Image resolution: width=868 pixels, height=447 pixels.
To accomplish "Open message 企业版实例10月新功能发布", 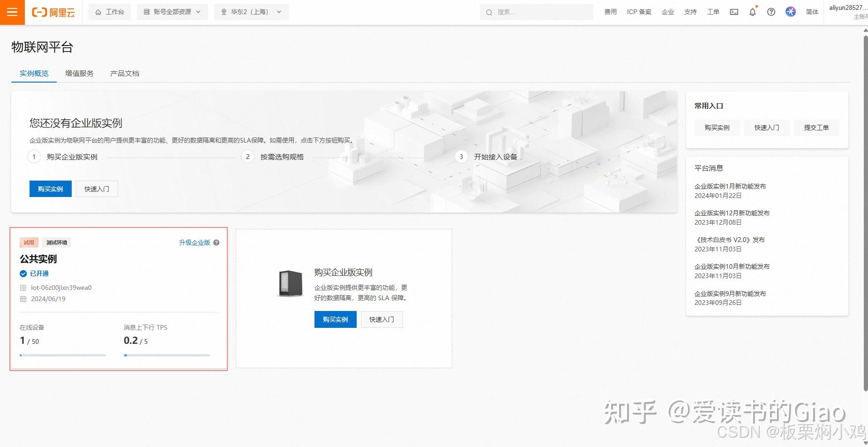I will (732, 266).
